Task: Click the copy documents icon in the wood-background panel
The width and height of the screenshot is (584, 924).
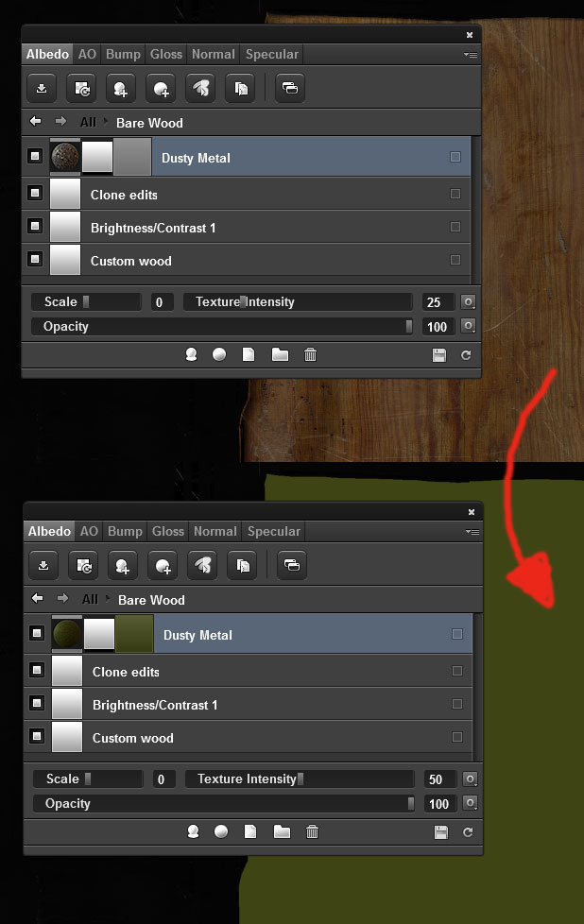Action: [240, 89]
